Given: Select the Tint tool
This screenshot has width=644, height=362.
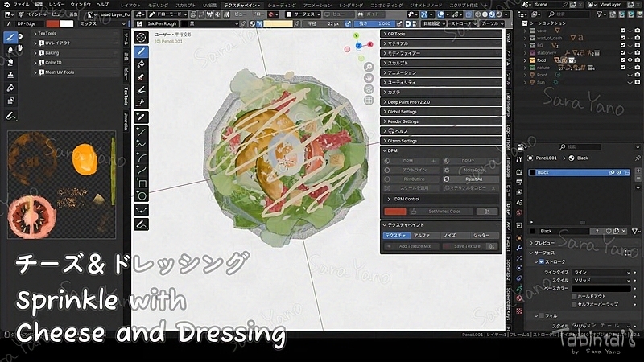Looking at the screenshot, I should pyautogui.click(x=142, y=89).
